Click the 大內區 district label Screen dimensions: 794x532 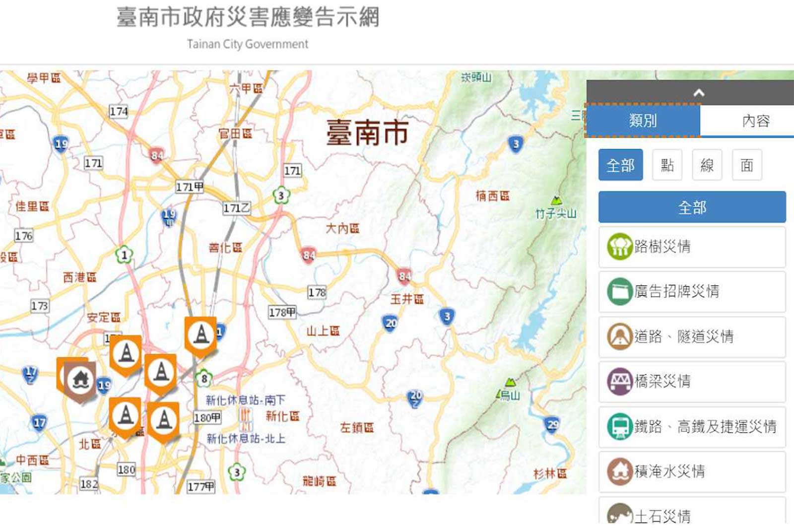(342, 229)
